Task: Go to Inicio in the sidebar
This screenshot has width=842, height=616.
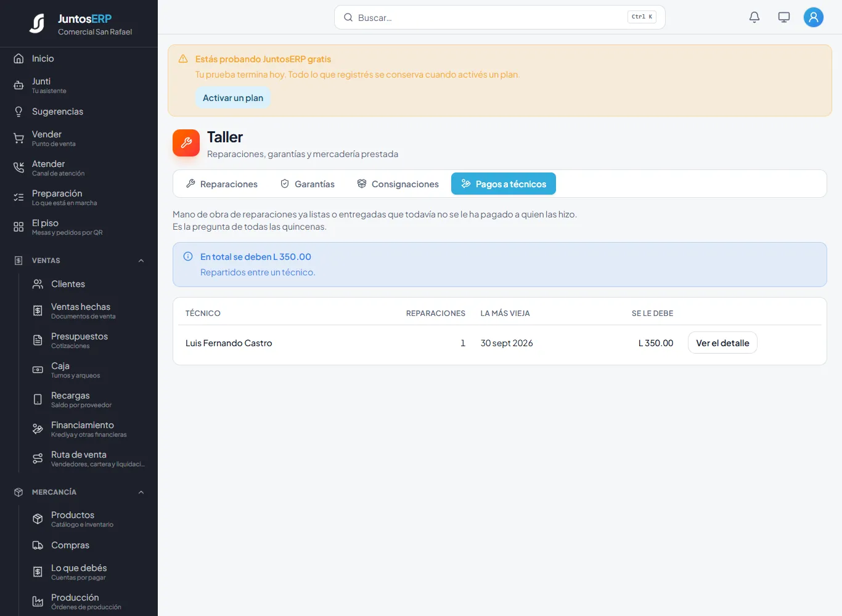Action: (79, 59)
